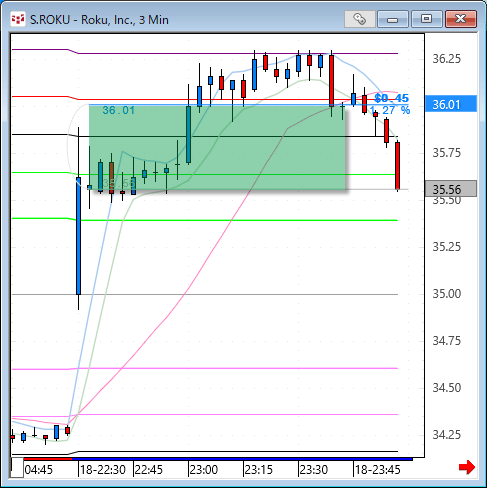The height and width of the screenshot is (488, 487).
Task: Select the green shaded measurement rectangle
Action: pos(217,147)
